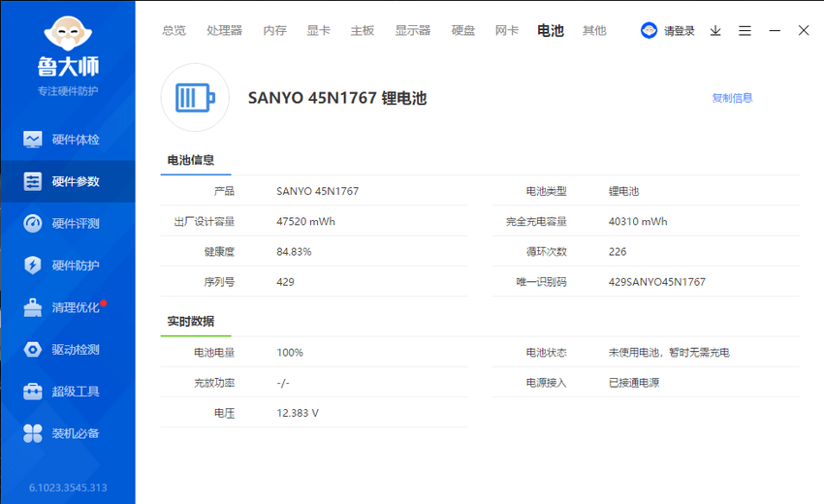Click the 电源接入 label
The width and height of the screenshot is (824, 504).
tap(547, 383)
